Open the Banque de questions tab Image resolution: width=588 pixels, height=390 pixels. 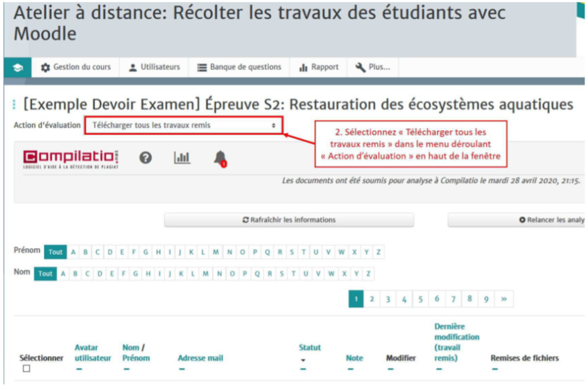pyautogui.click(x=239, y=67)
